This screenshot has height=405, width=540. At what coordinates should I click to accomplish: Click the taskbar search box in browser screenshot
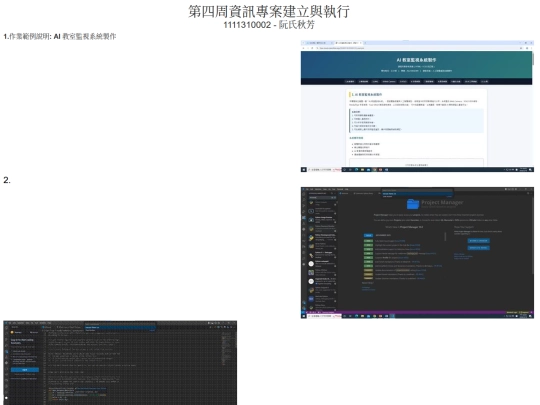(324, 170)
